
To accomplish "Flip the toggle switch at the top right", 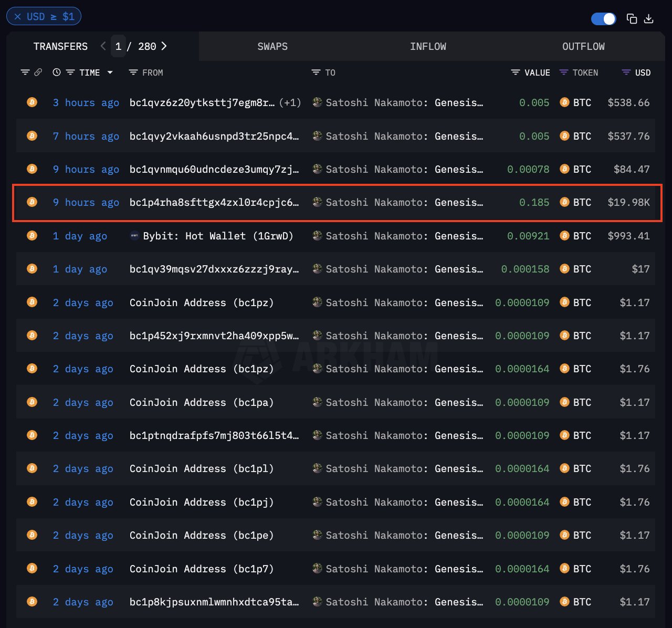I will point(603,18).
